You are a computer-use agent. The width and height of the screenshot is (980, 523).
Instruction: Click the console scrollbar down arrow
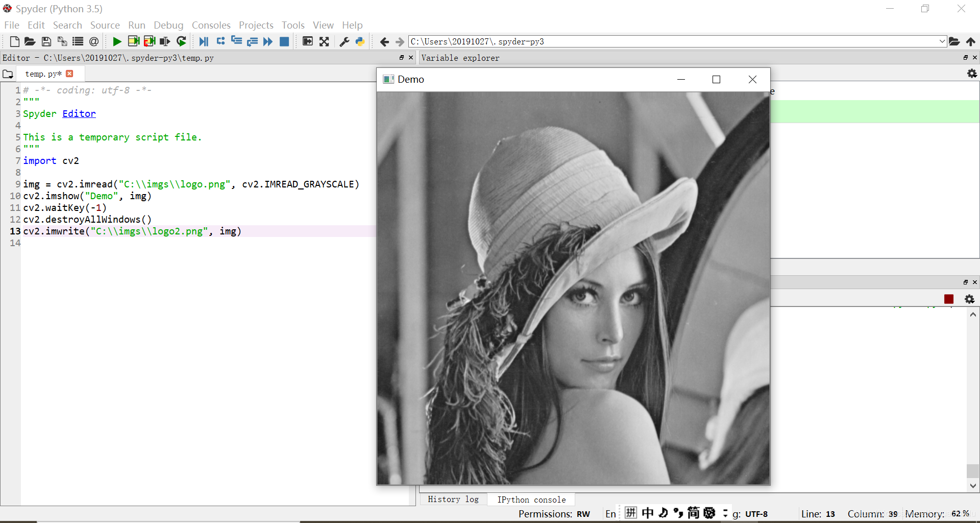pyautogui.click(x=973, y=486)
